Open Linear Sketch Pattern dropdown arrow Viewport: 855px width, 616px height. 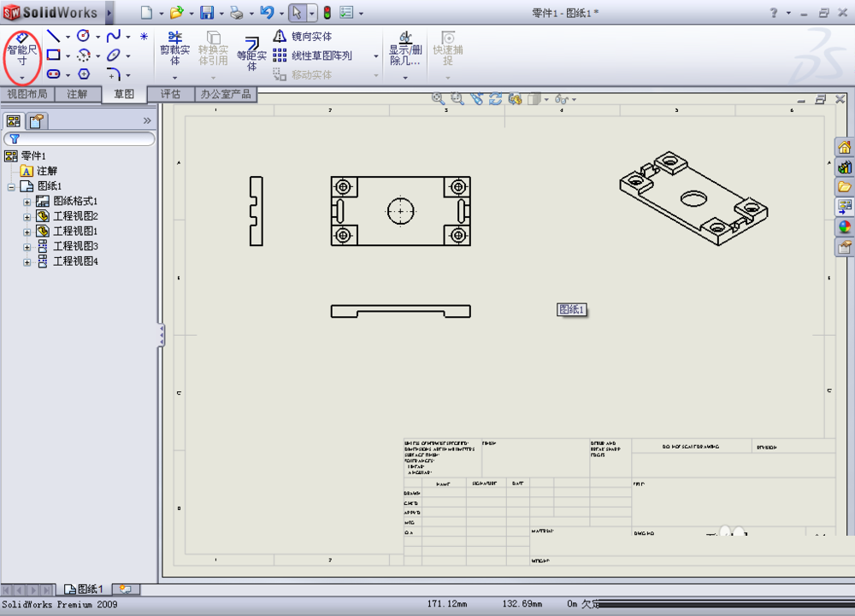point(375,56)
